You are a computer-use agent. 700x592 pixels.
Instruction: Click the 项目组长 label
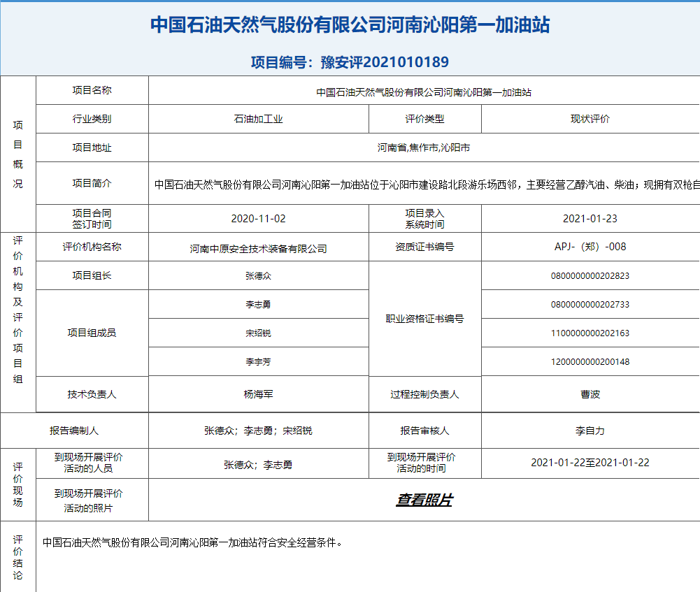point(92,275)
